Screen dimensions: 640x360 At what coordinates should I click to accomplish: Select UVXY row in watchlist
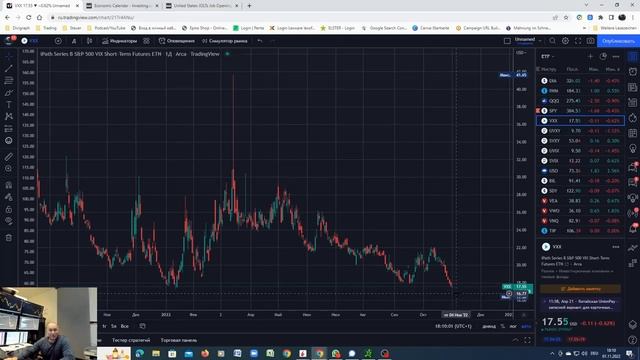[580, 131]
